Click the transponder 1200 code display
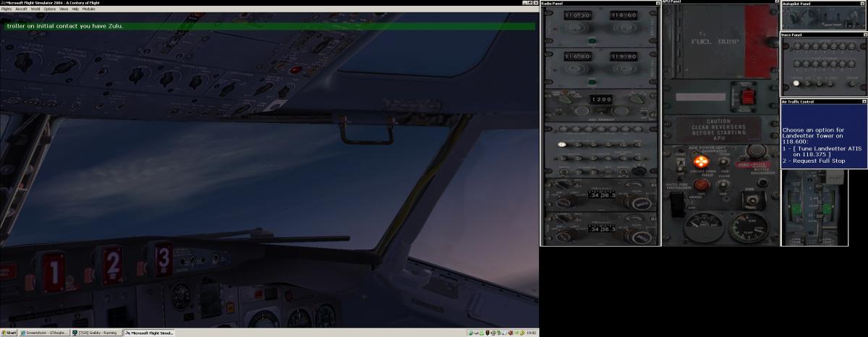This screenshot has height=337, width=868. [600, 99]
